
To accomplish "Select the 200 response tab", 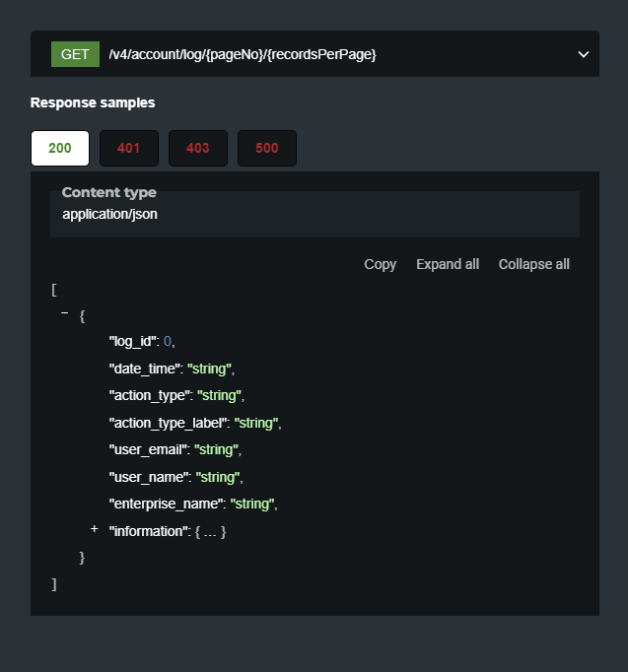I will [60, 148].
